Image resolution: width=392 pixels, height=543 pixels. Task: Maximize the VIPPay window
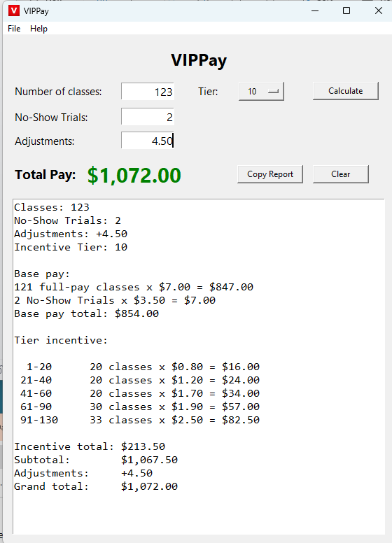pos(346,10)
